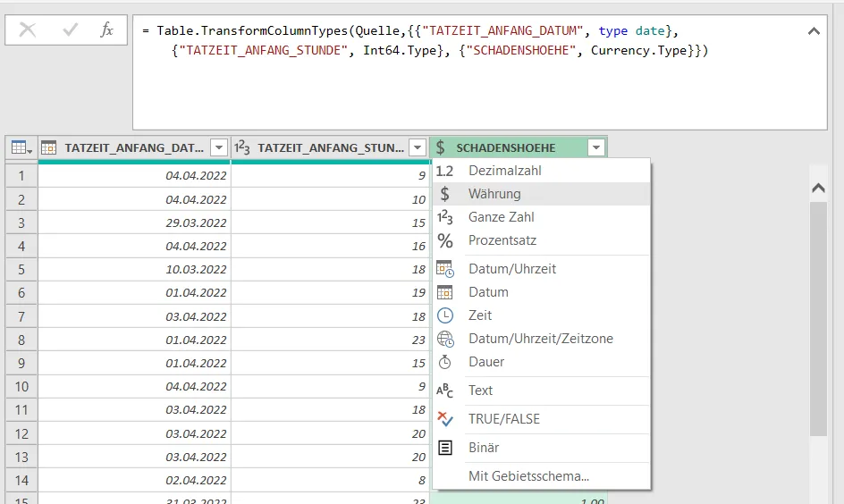Open the table menu icon in the grid corner
This screenshot has width=844, height=504.
coord(21,147)
